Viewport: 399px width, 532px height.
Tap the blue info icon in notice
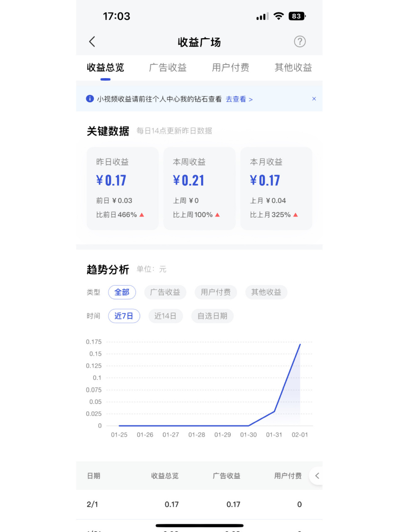click(90, 99)
